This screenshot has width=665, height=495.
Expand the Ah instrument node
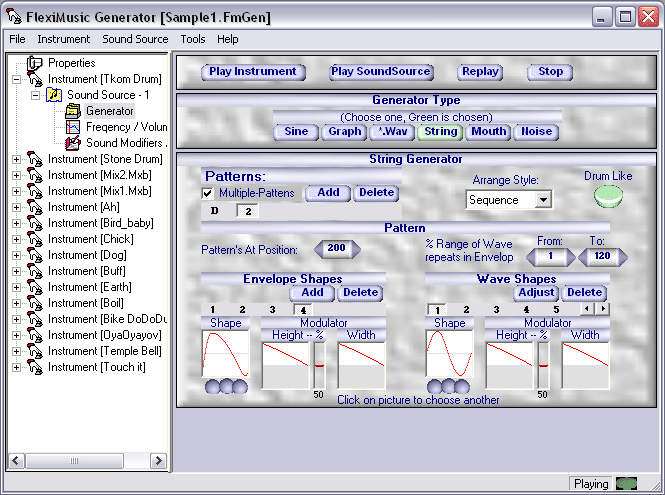(16, 207)
